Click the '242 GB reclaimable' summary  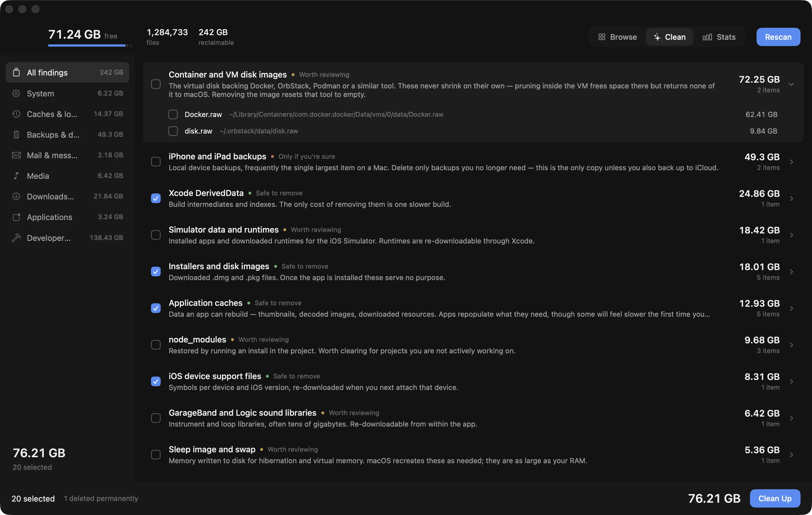[x=216, y=37]
